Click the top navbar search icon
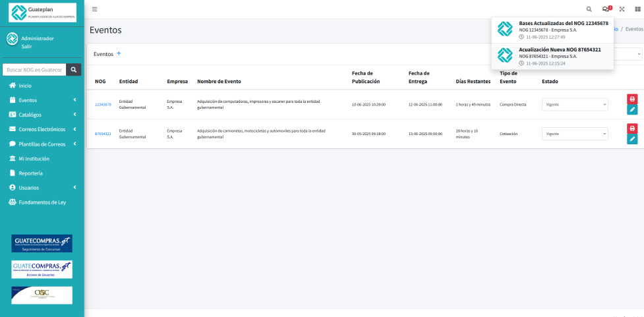Viewport: 644px width, 317px height. (x=589, y=9)
